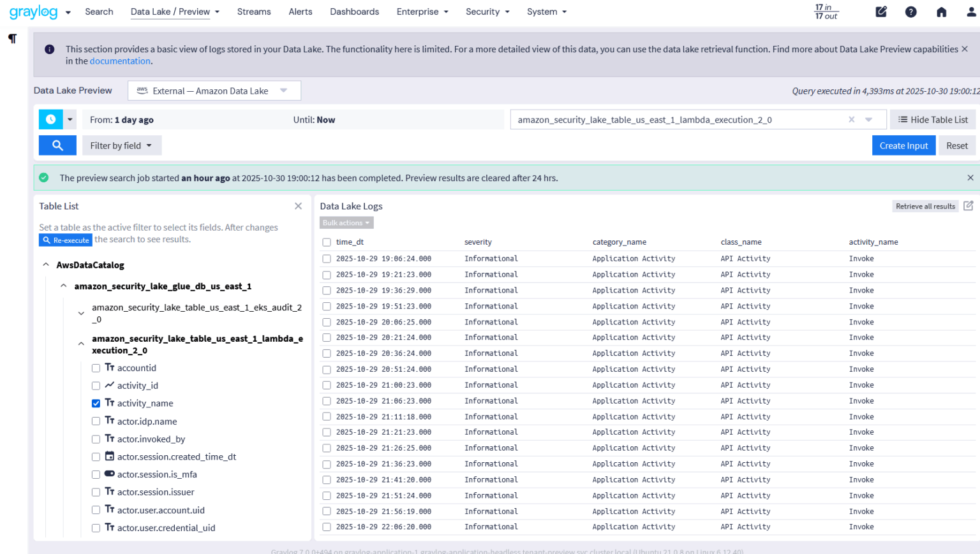Image resolution: width=980 pixels, height=554 pixels.
Task: Click the home icon in navigation bar
Action: coord(941,11)
